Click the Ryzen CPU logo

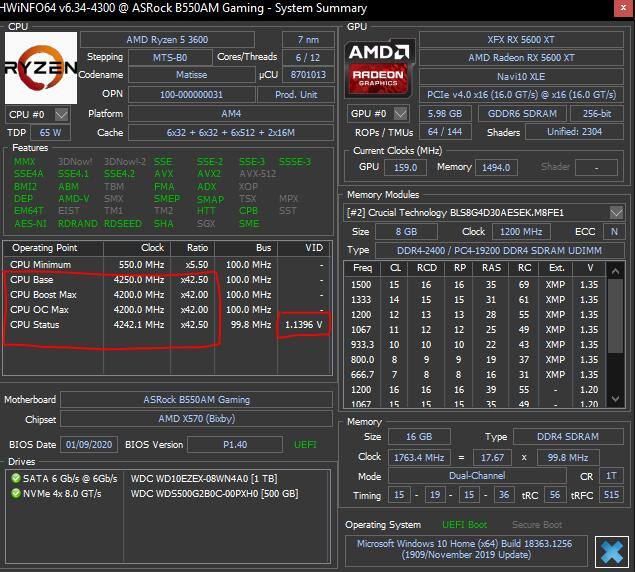point(40,68)
